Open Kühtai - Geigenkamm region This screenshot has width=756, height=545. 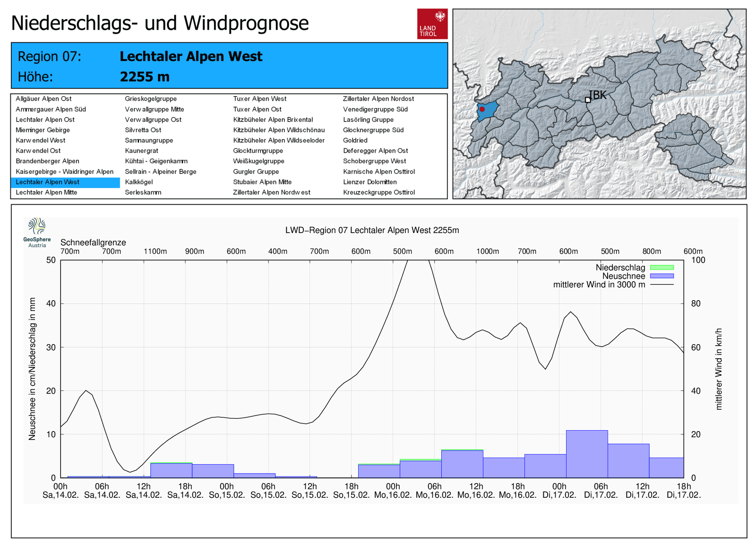pyautogui.click(x=156, y=161)
